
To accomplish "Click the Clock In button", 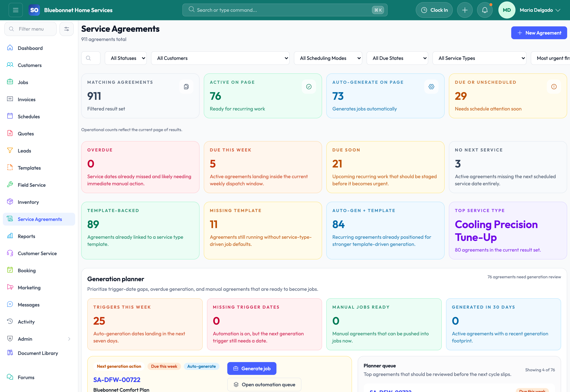I will [x=434, y=10].
